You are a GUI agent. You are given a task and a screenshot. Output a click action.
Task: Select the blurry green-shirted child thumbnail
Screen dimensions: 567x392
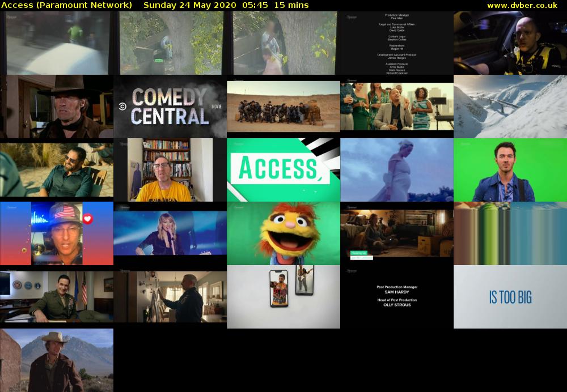[x=57, y=43]
